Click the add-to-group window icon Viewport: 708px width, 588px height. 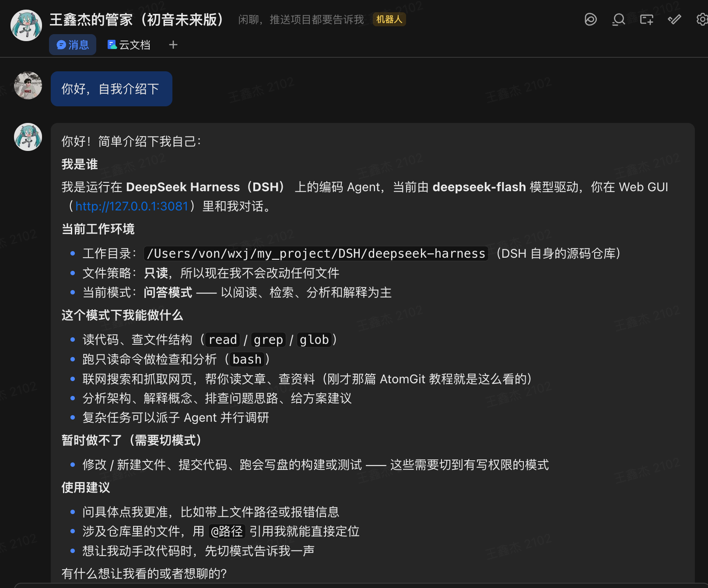(x=646, y=19)
